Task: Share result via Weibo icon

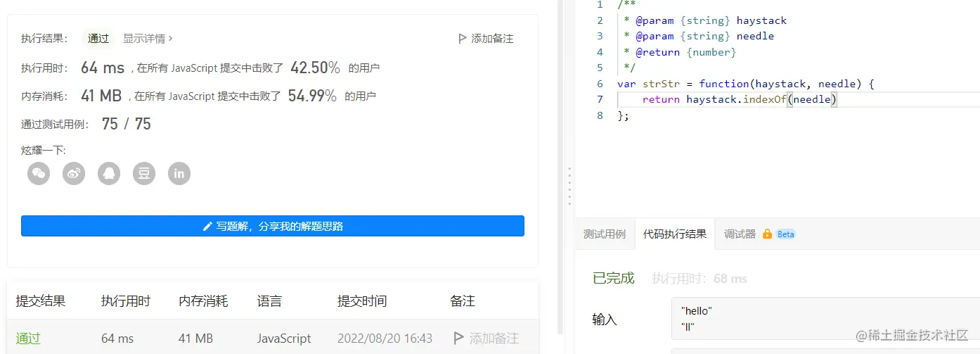Action: 74,173
